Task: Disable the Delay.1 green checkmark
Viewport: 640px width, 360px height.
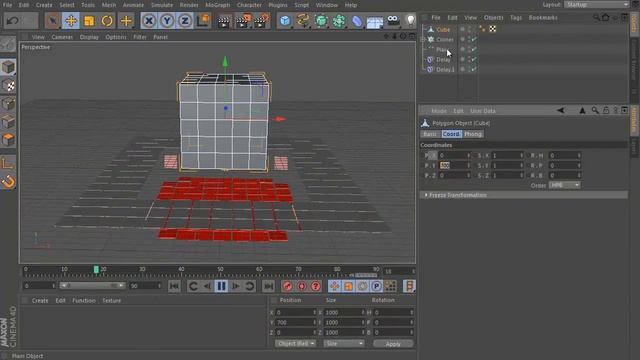Action: [473, 69]
